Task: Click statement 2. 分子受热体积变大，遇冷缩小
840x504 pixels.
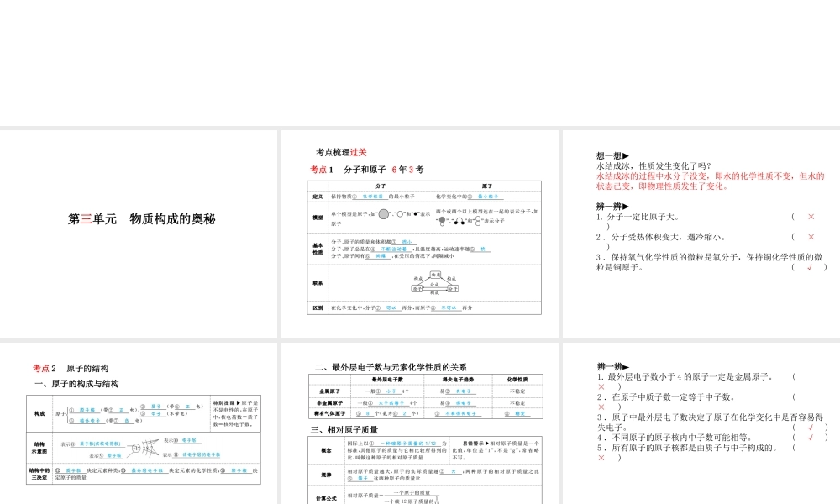Action: point(661,237)
